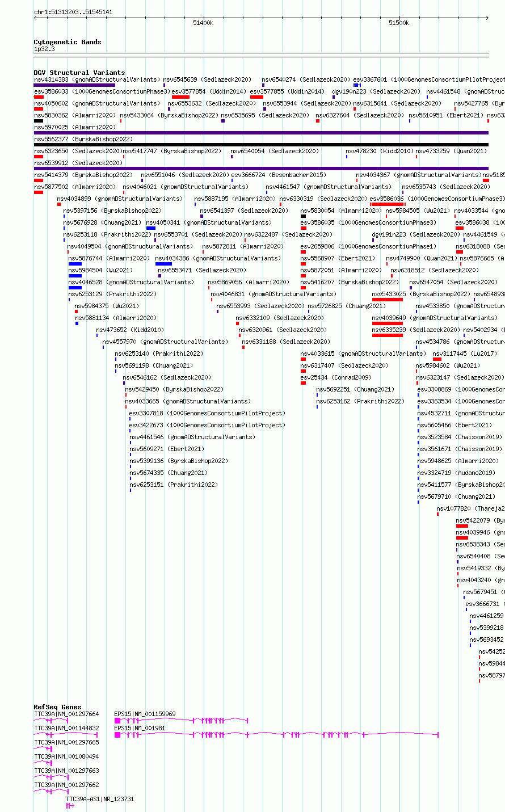Click variant nsv3324719 (Audano2019)
Screen dimensions: 505x812
[456, 473]
